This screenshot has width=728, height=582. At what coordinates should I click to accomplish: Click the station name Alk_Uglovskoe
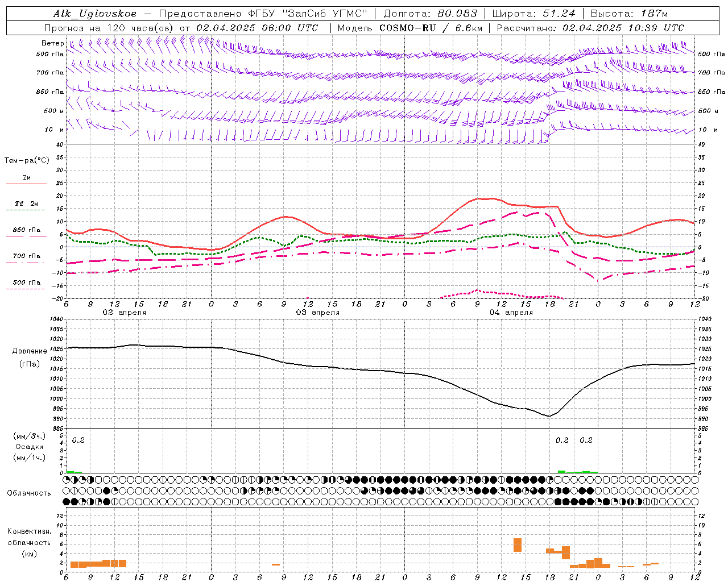pyautogui.click(x=95, y=14)
